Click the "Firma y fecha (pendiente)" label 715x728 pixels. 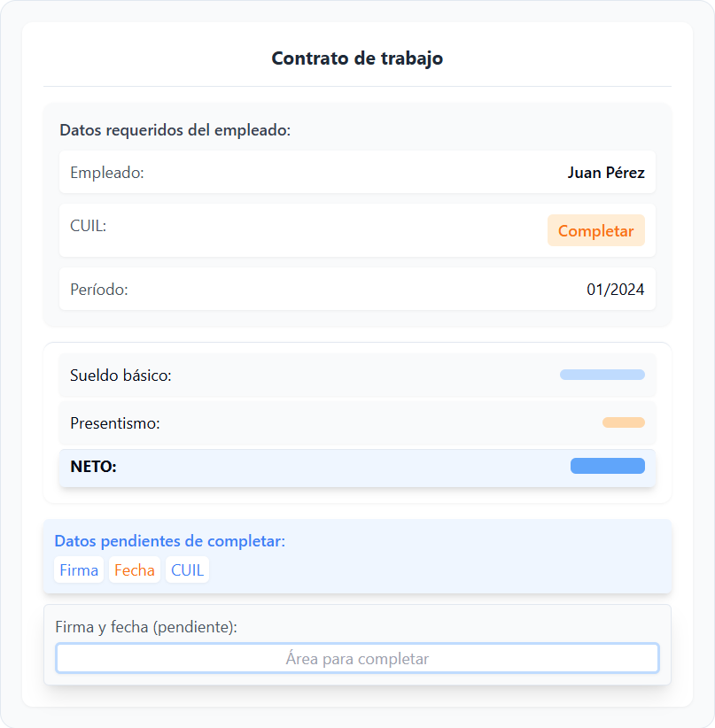[146, 627]
